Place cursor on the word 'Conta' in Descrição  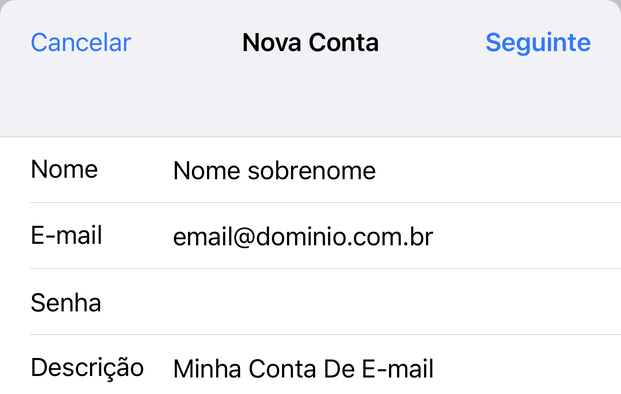[282, 369]
